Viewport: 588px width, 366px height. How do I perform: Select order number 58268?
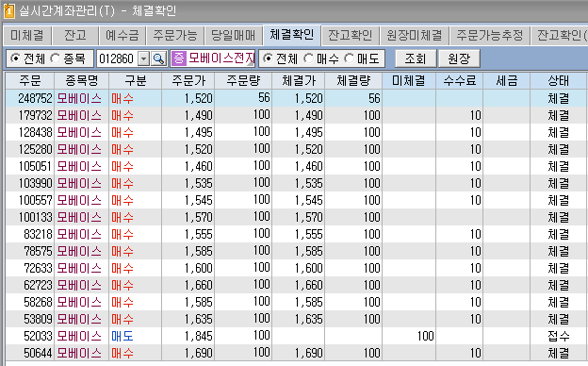[x=38, y=302]
